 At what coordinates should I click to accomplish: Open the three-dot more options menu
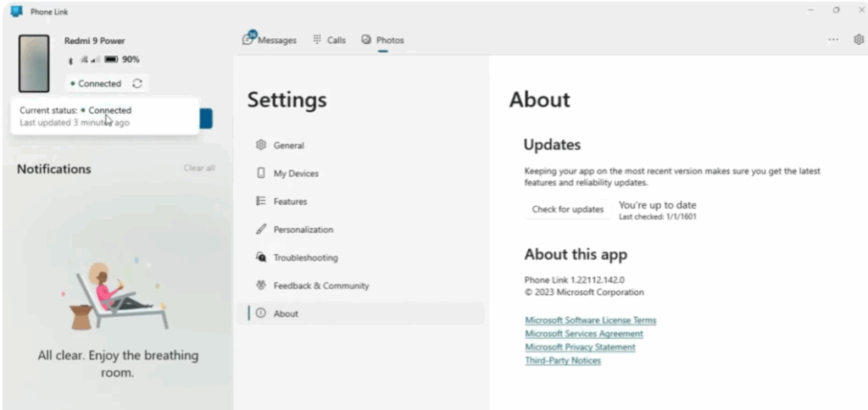click(x=833, y=40)
